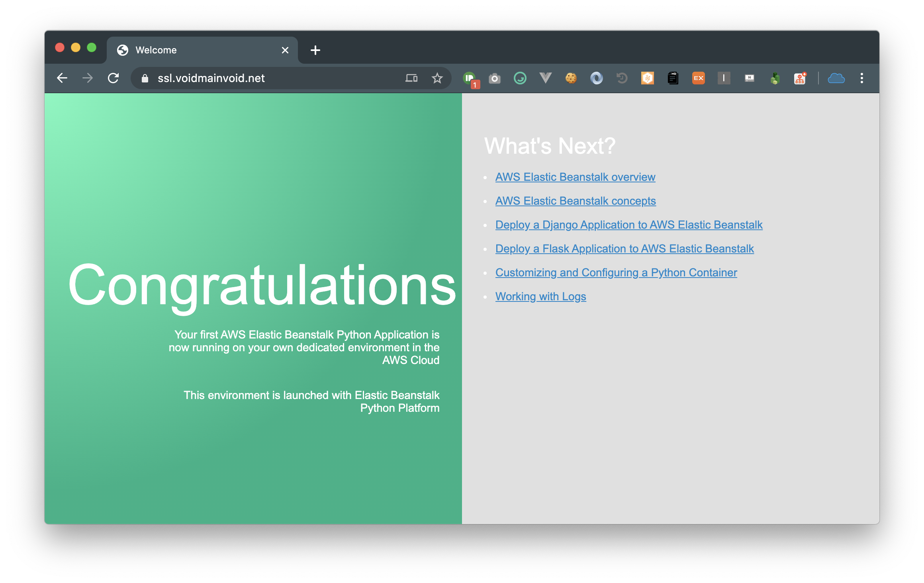Open the cookie editor extension
Image resolution: width=924 pixels, height=583 pixels.
571,78
